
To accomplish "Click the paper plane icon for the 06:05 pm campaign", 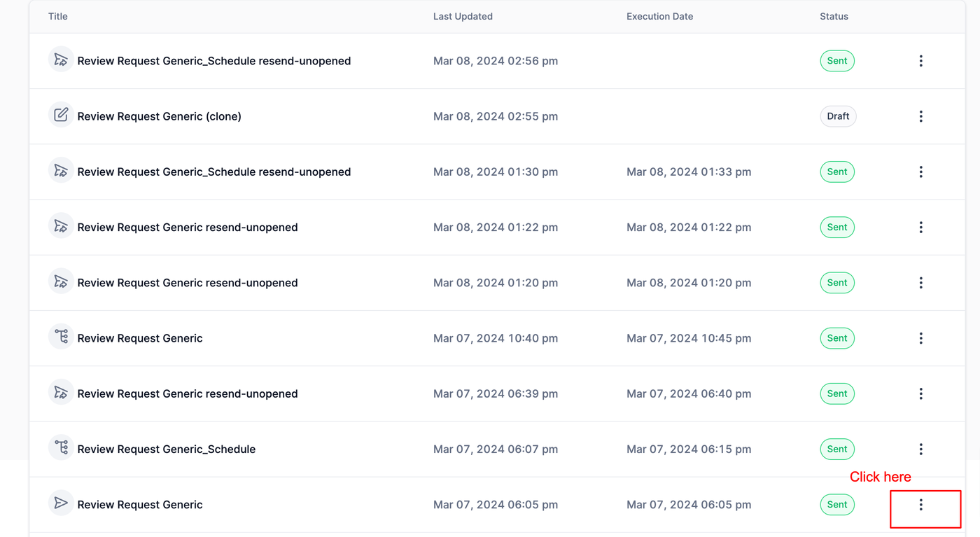I will pos(61,503).
